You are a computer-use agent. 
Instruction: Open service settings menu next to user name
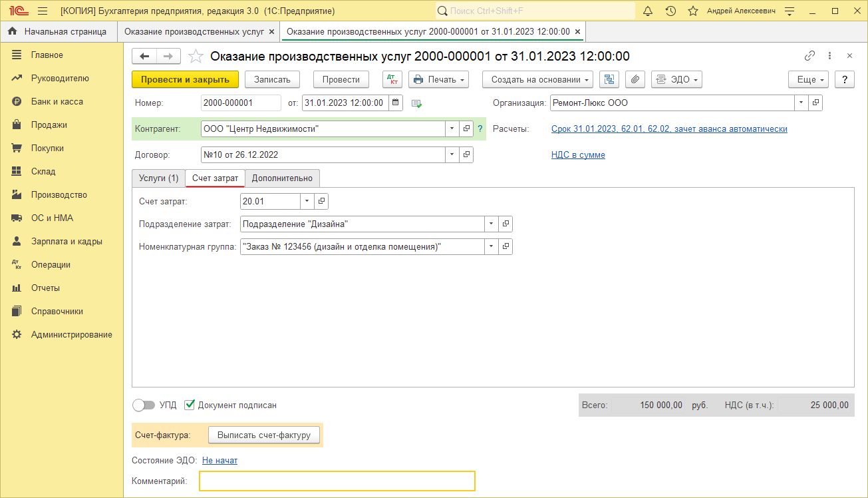click(790, 11)
